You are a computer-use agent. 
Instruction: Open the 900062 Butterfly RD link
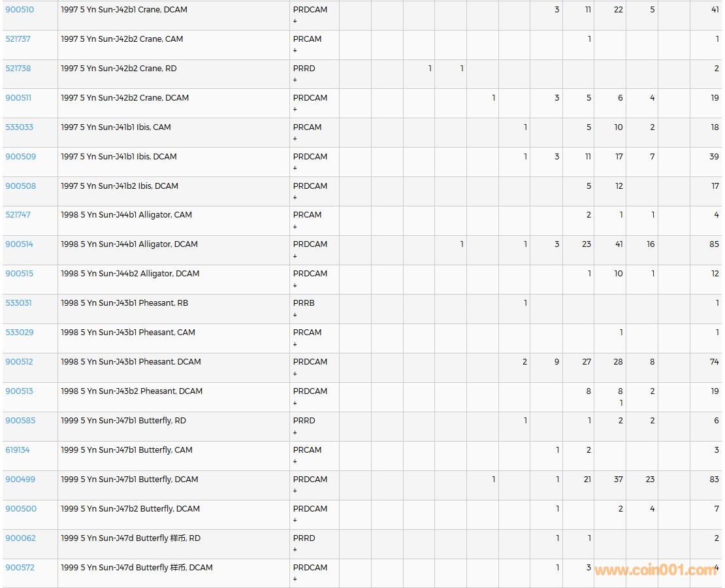click(20, 538)
